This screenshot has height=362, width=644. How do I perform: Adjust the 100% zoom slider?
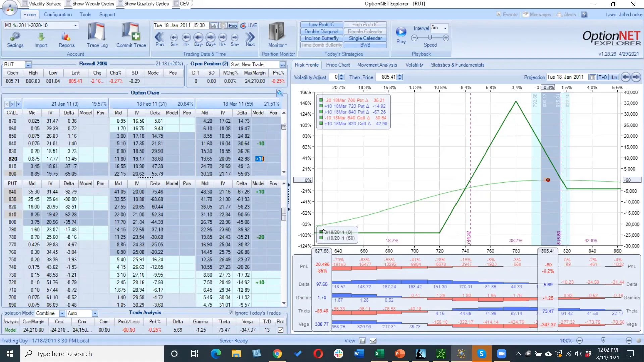(604, 340)
